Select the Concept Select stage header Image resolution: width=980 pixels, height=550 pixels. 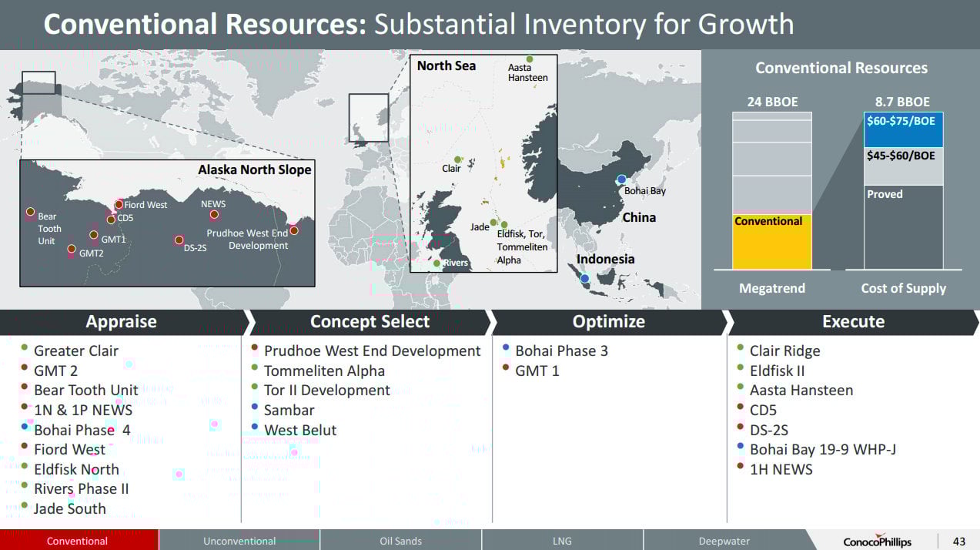[x=370, y=322]
